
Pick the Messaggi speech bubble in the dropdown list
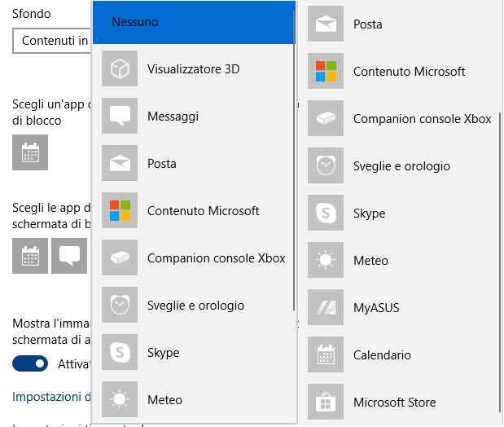click(x=120, y=116)
